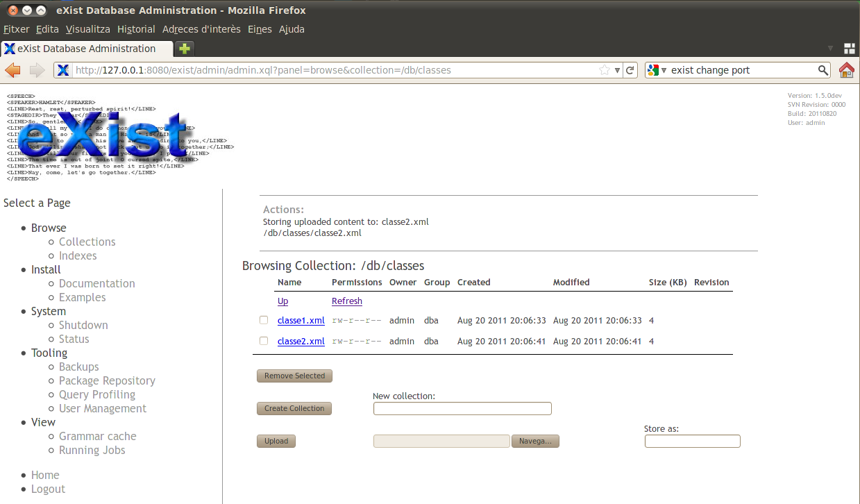Viewport: 860px width, 504px height.
Task: Tick the checkbox for classe2.xml
Action: tap(264, 341)
